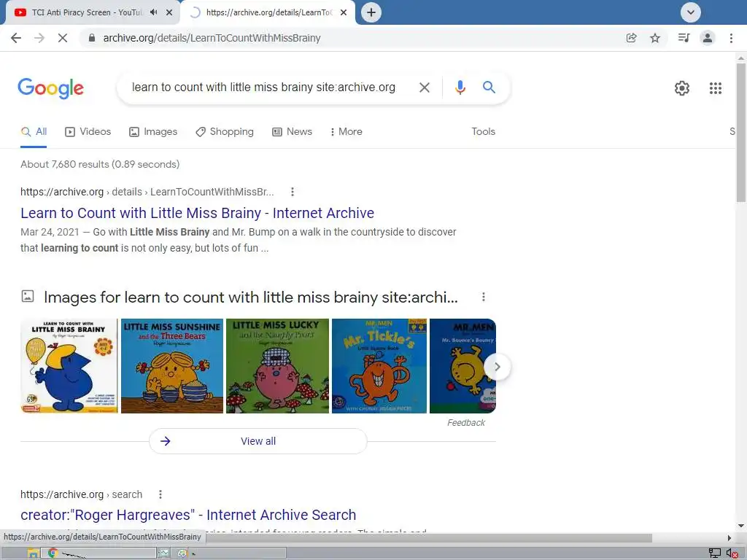Viewport: 747px width, 560px height.
Task: Click the network icon in system tray
Action: (715, 553)
